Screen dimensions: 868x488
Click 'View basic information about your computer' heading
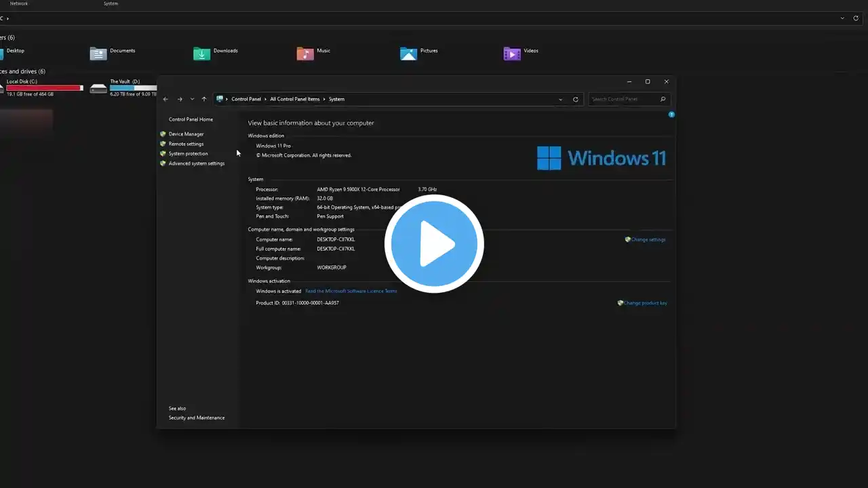pos(311,123)
